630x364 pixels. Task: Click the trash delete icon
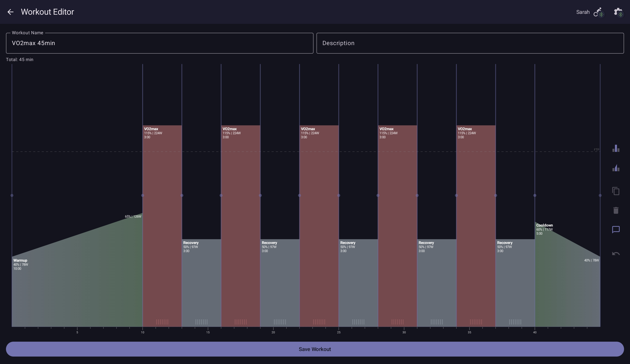pos(616,210)
